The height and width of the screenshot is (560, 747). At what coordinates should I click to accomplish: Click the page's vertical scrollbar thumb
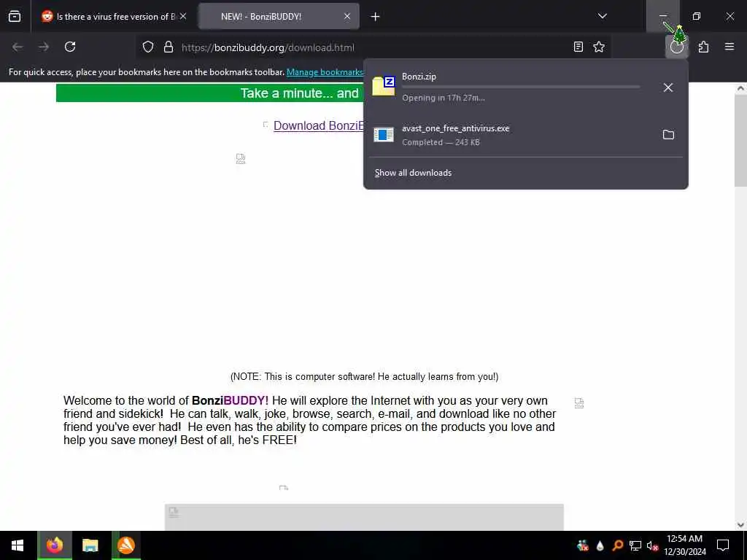[740, 139]
